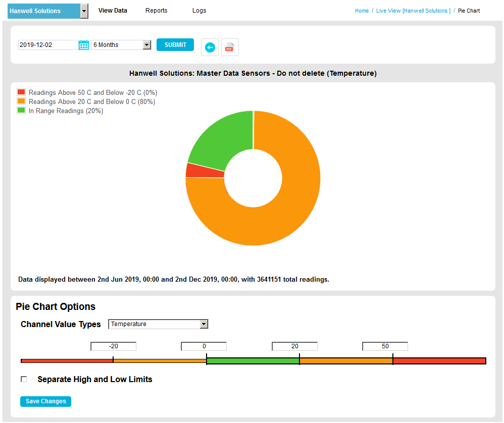Screen dimensions: 504x423
Task: Click the orange legend swatch for 20 C
Action: 21,101
